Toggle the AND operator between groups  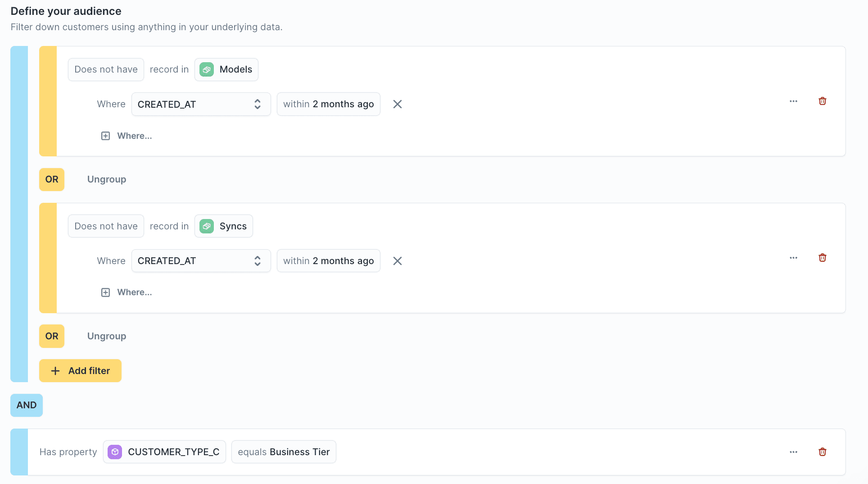point(27,405)
